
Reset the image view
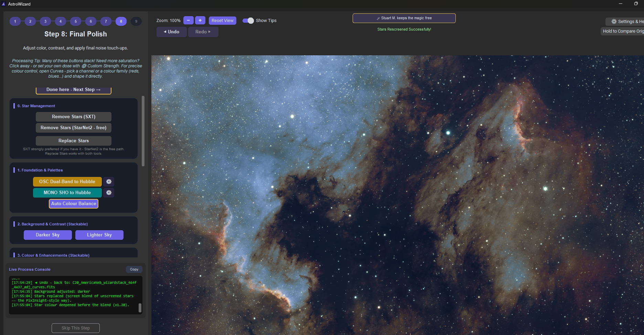(x=223, y=20)
